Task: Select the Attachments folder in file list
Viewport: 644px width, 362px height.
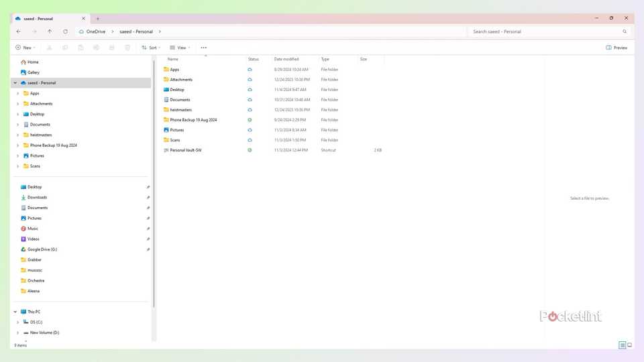Action: [x=181, y=80]
